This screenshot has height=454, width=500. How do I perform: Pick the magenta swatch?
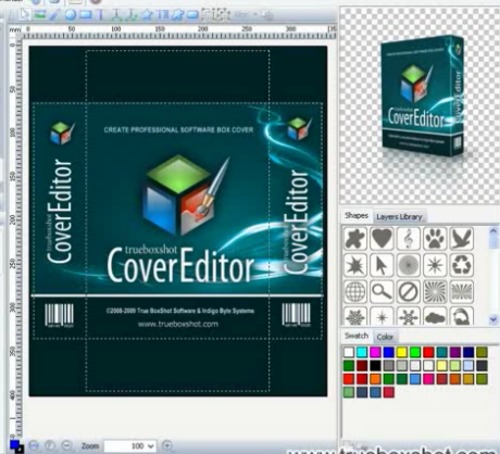375,352
